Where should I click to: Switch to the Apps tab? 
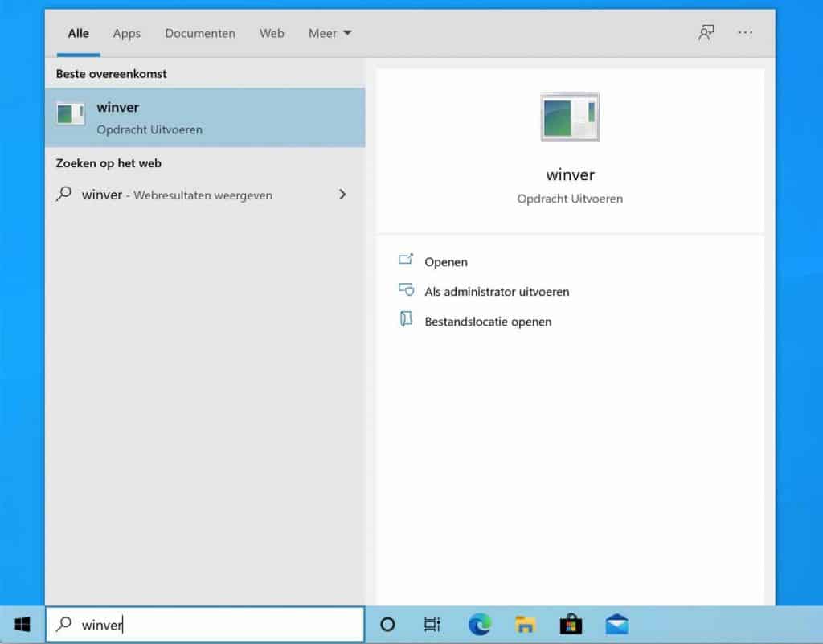point(126,33)
